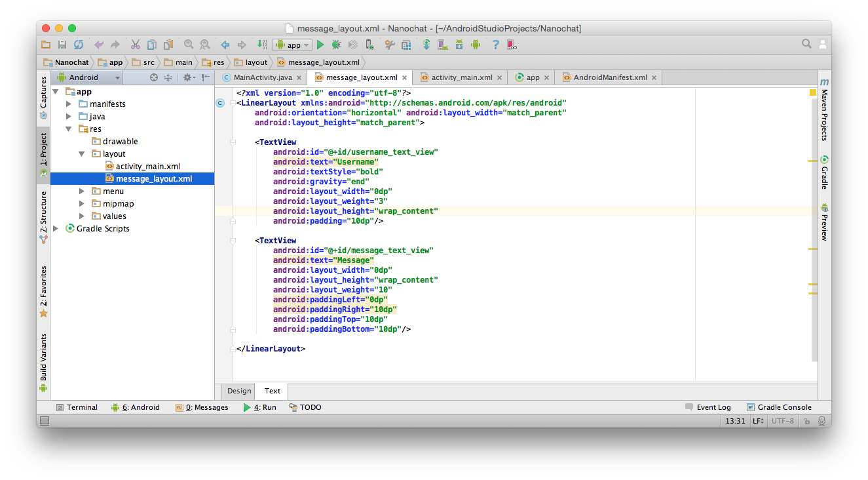Viewport: 868px width, 480px height.
Task: Expand the java folder arrow
Action: point(69,117)
